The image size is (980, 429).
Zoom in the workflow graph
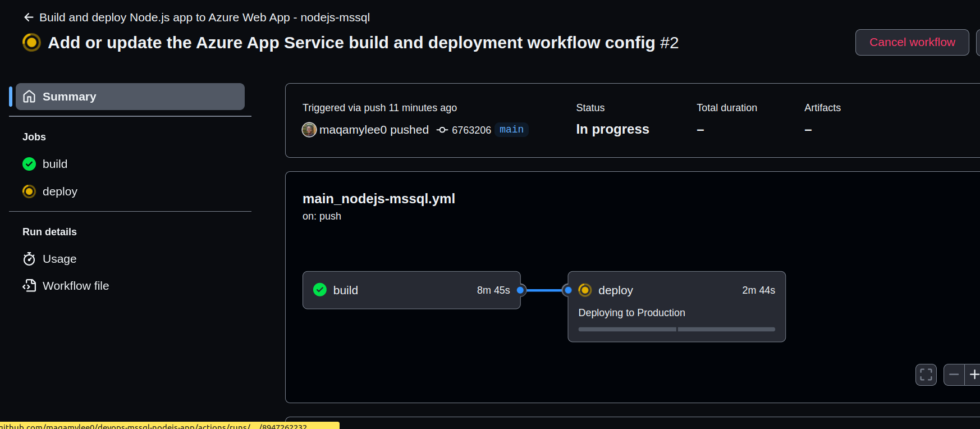tap(974, 375)
